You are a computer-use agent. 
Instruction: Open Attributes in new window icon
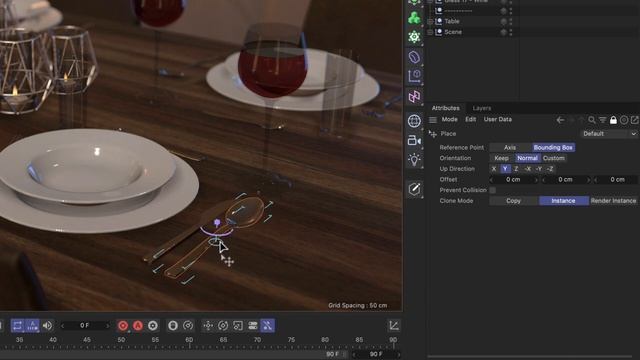pyautogui.click(x=634, y=120)
